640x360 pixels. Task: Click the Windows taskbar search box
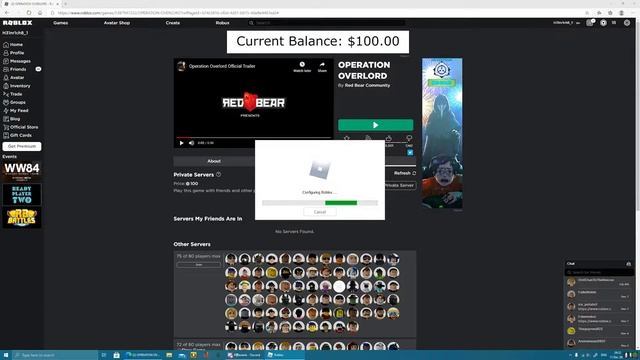click(55, 355)
